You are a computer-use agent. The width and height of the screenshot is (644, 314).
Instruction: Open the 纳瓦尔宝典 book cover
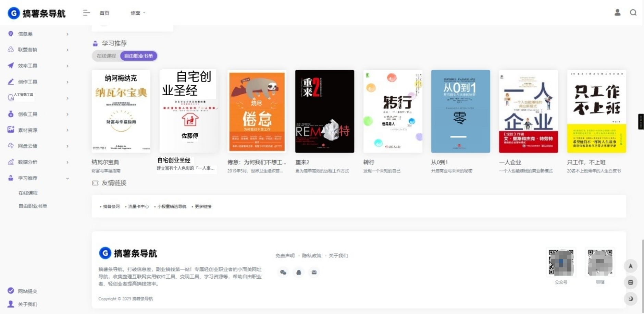pyautogui.click(x=121, y=111)
